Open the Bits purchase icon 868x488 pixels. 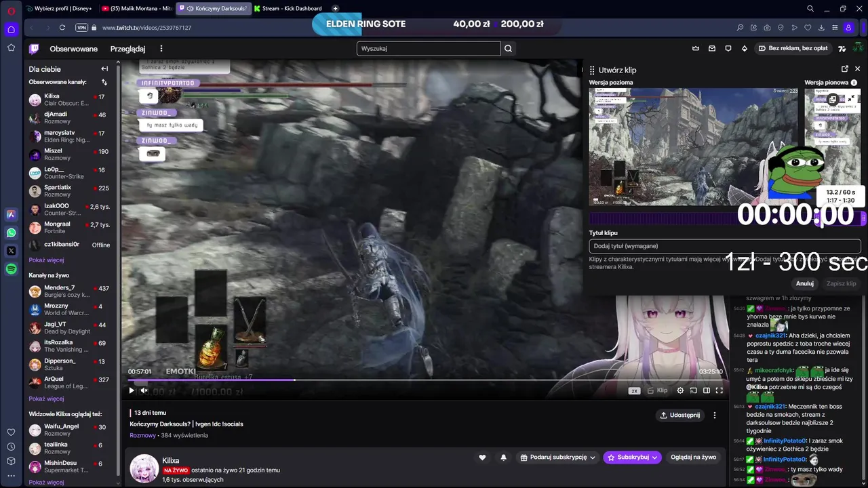pyautogui.click(x=745, y=49)
